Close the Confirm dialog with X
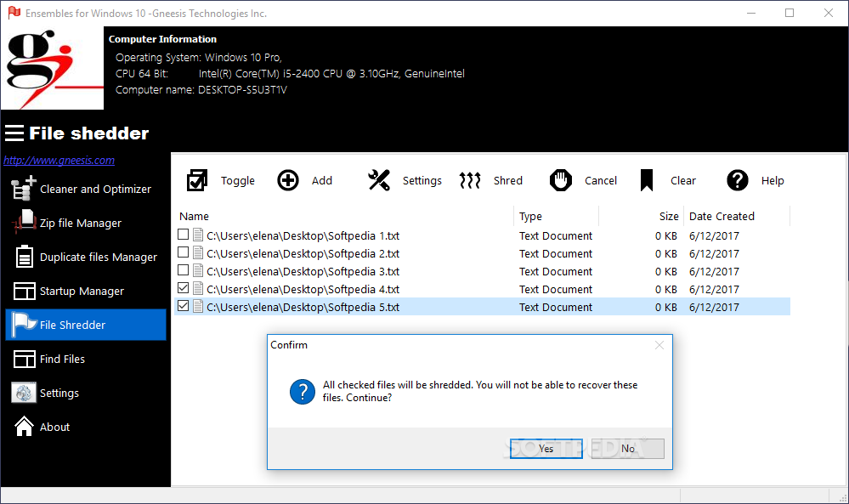849x504 pixels. point(659,345)
